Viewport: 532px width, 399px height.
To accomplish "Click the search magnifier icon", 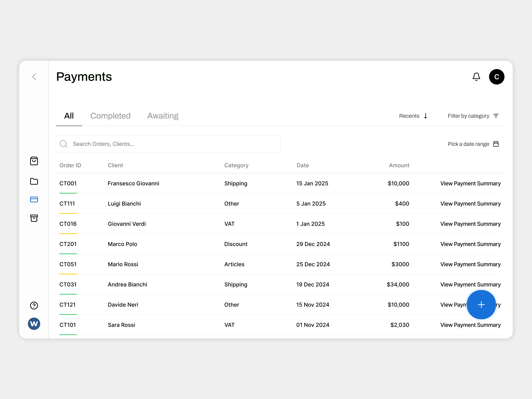I will 64,144.
